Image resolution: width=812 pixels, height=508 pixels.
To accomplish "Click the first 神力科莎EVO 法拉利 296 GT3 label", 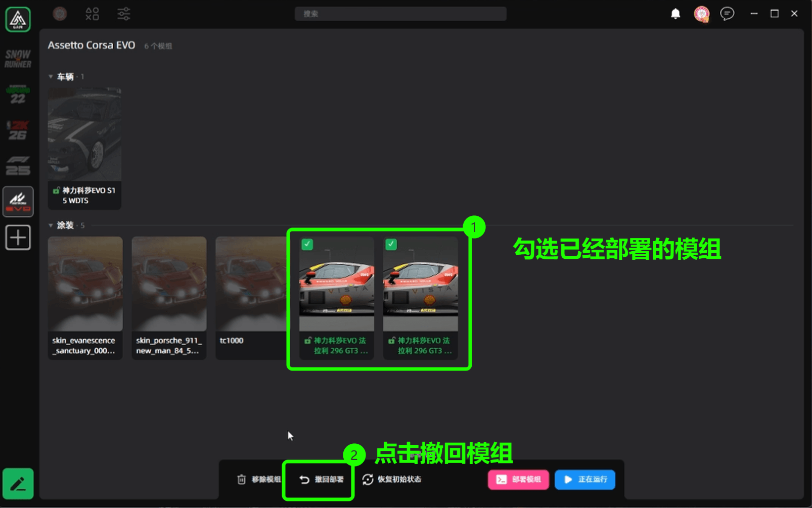I will (337, 346).
